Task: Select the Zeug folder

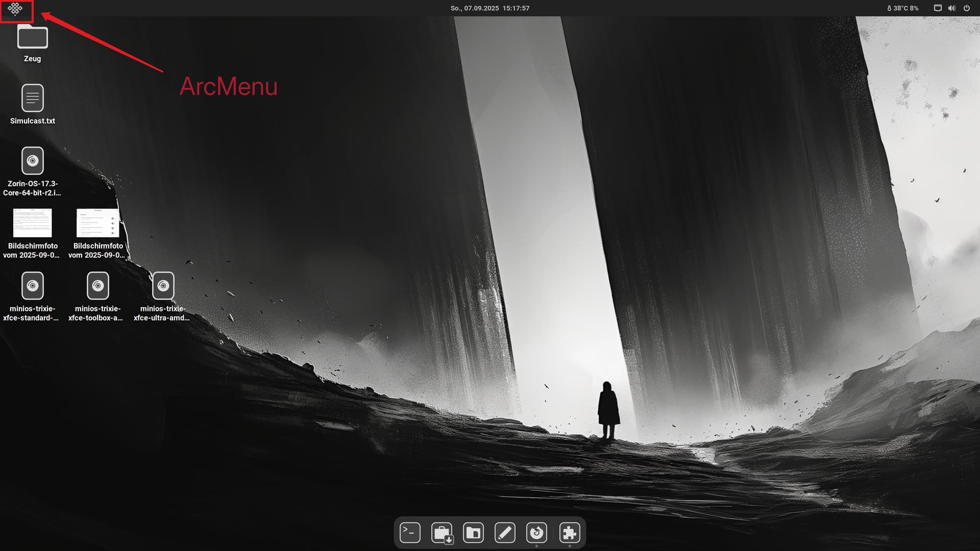Action: click(32, 38)
